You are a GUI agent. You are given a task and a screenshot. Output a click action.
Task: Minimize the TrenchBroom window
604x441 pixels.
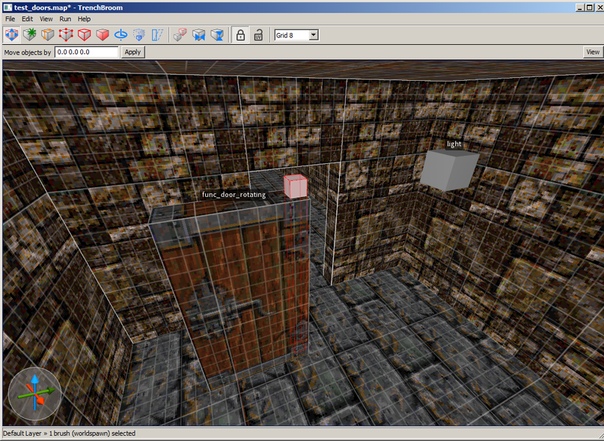click(581, 7)
